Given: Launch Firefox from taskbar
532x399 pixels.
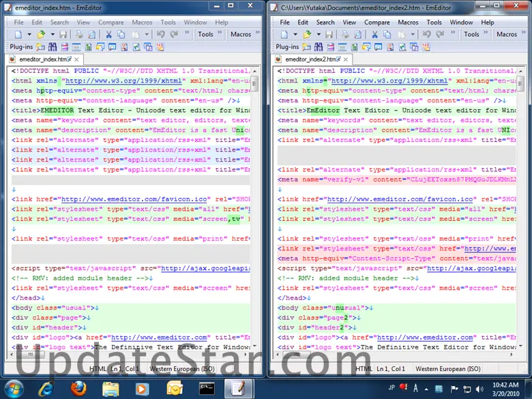Looking at the screenshot, I should 78,389.
